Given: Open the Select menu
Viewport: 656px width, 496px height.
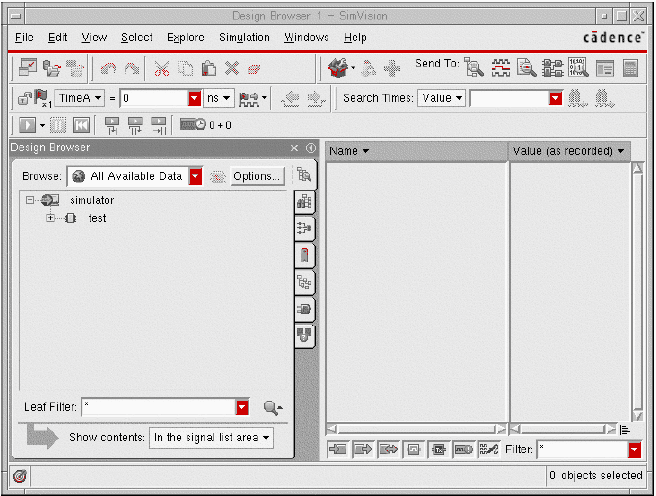Looking at the screenshot, I should click(137, 37).
